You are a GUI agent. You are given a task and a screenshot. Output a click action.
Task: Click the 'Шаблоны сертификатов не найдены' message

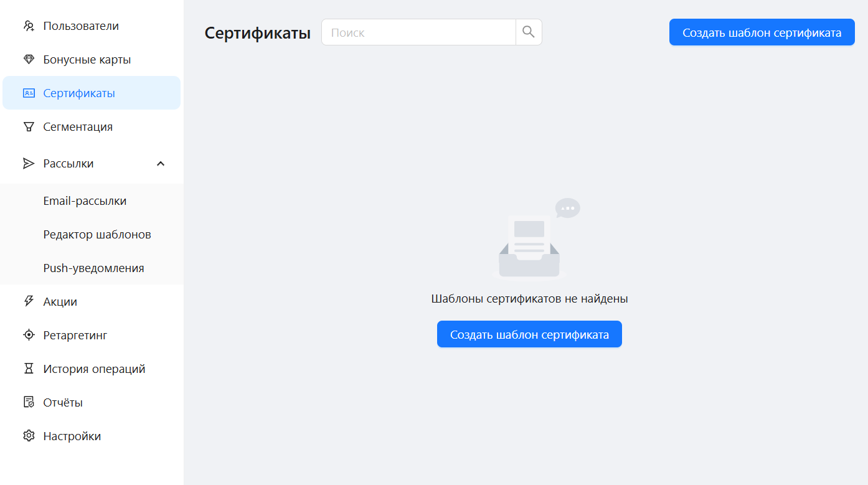coord(529,299)
